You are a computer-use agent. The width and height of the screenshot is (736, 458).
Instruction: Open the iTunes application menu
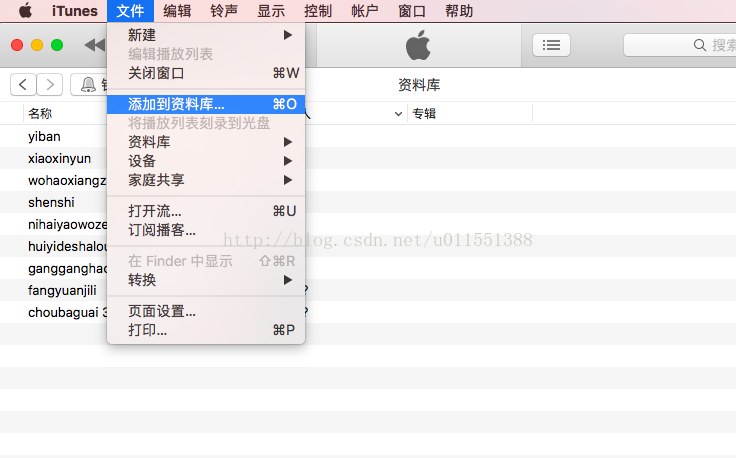(x=75, y=11)
